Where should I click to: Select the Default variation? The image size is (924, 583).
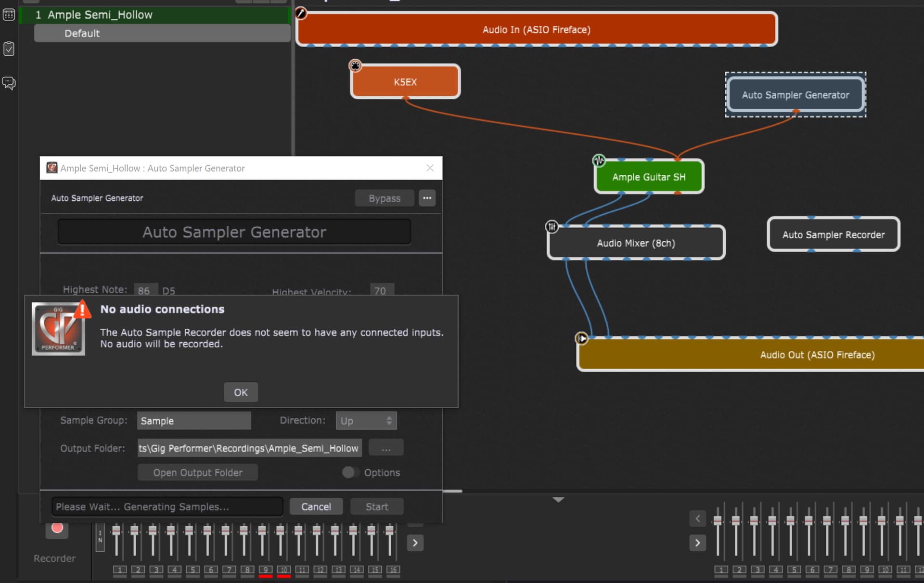[162, 33]
